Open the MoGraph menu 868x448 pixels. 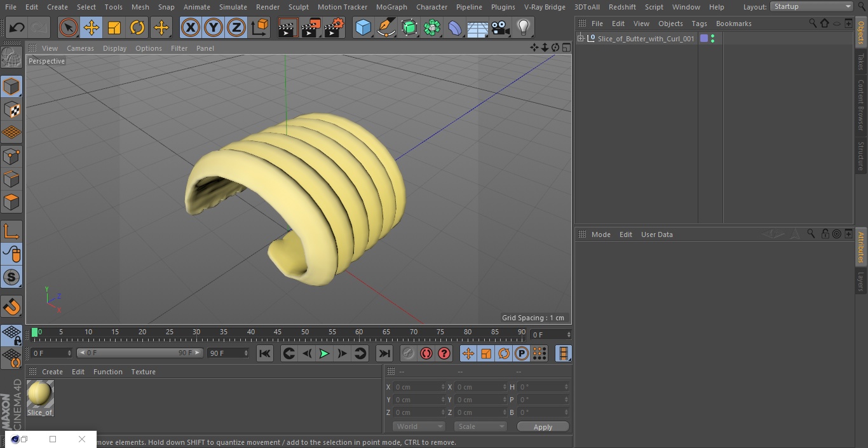[x=391, y=7]
